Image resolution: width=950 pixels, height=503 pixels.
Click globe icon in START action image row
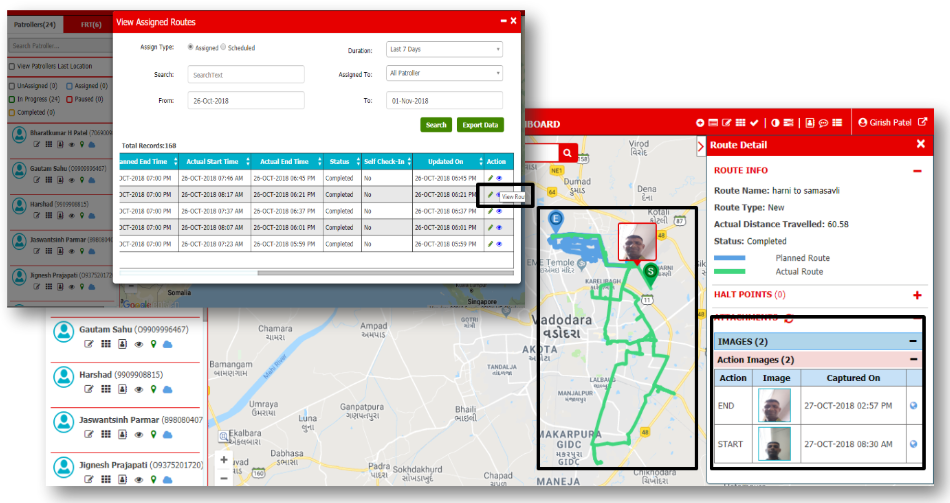[x=914, y=444]
